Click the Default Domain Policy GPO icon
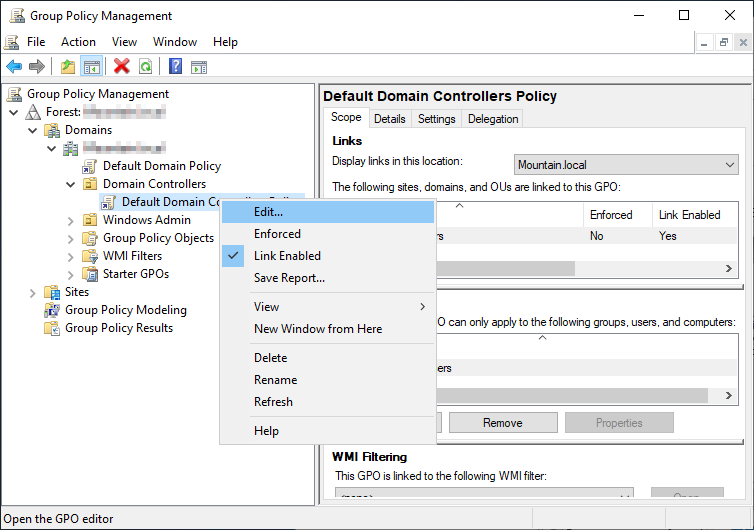Screen dimensions: 754x530 [89, 166]
